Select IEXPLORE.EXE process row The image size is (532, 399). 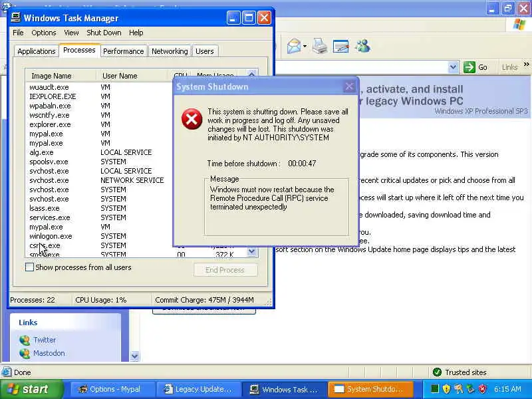(100, 96)
